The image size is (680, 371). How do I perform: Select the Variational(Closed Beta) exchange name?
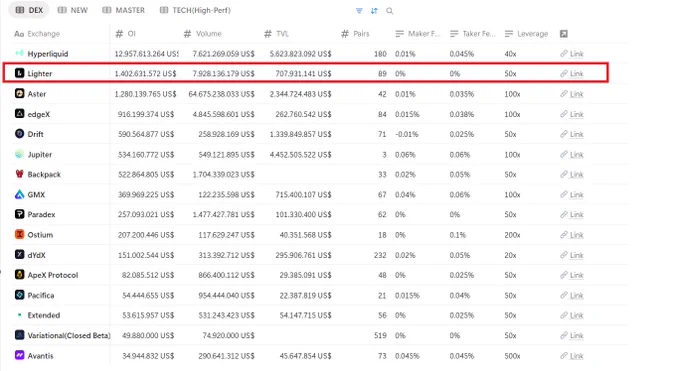pyautogui.click(x=69, y=335)
